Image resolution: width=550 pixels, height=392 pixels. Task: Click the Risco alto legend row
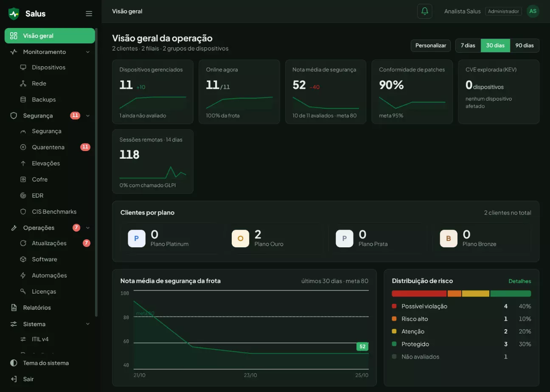click(462, 319)
